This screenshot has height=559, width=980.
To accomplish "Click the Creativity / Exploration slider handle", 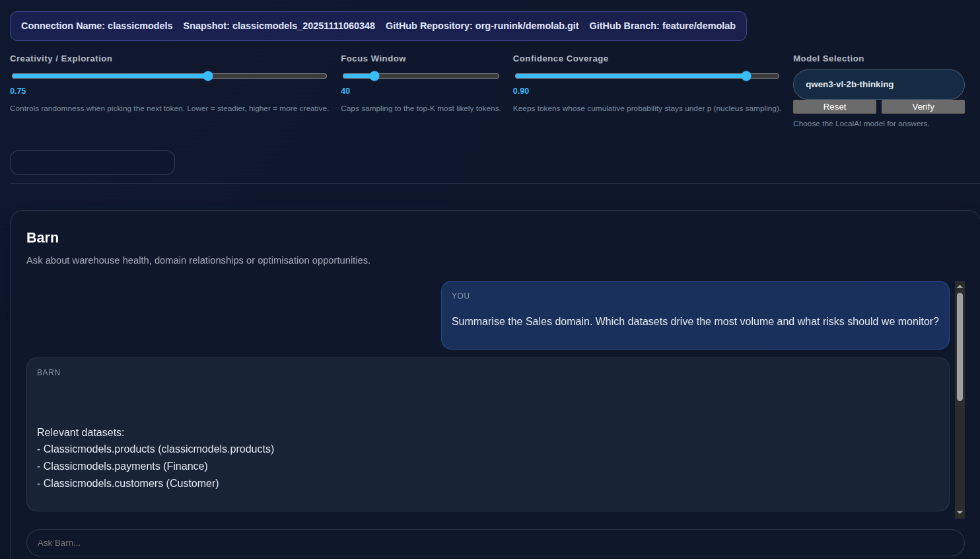I will pos(208,76).
